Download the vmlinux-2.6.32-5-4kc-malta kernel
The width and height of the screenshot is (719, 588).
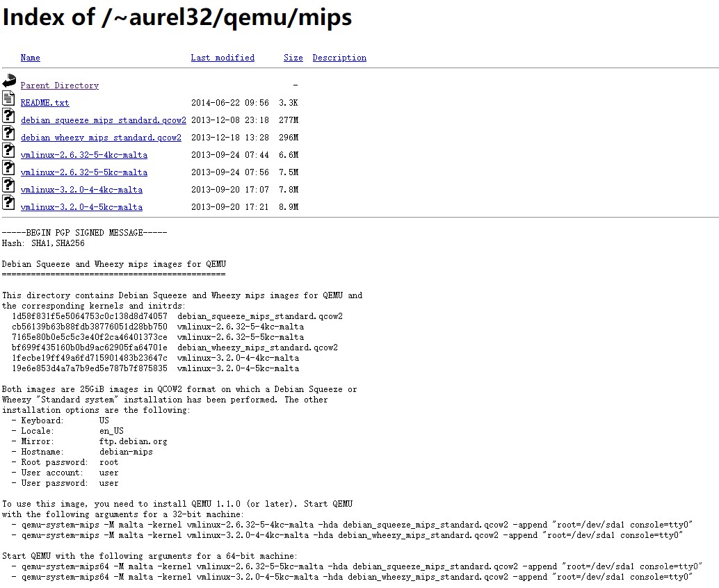[84, 155]
